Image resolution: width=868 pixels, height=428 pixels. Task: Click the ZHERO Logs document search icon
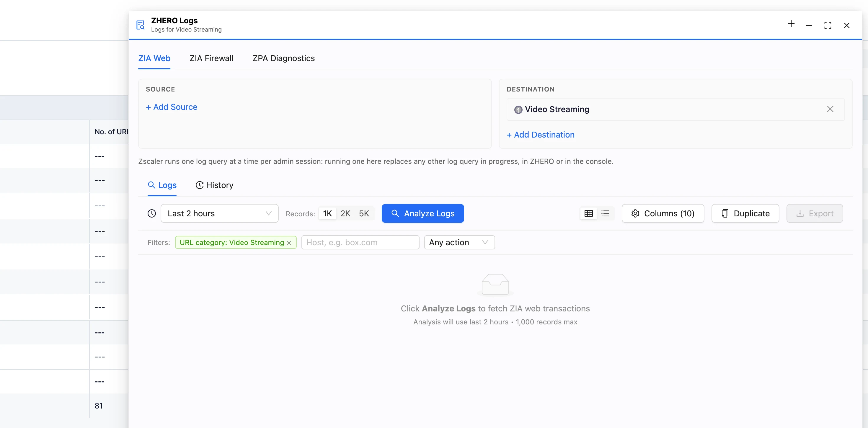coord(141,25)
